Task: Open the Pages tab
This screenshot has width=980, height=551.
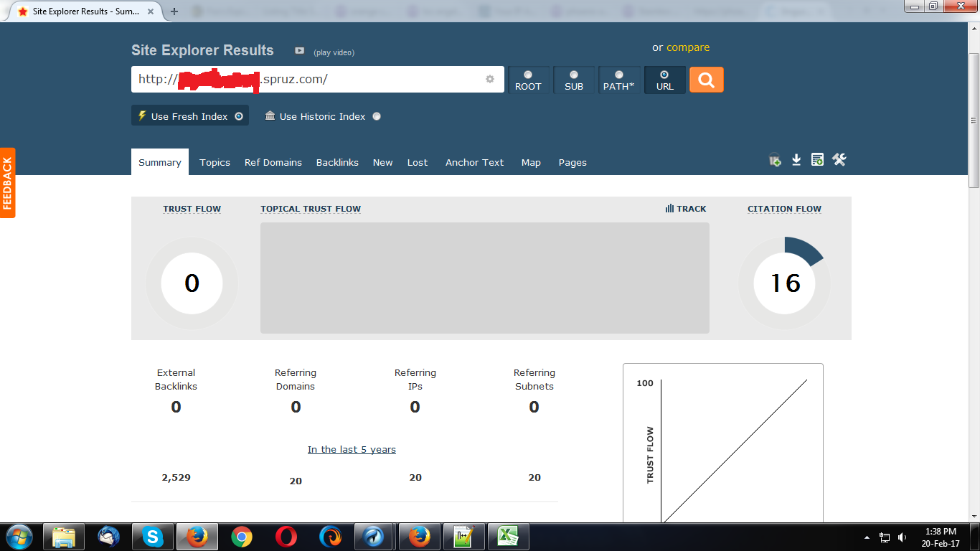Action: click(x=573, y=162)
